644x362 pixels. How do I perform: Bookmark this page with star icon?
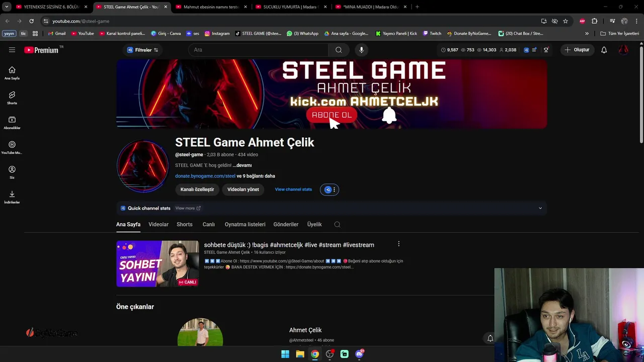[566, 21]
